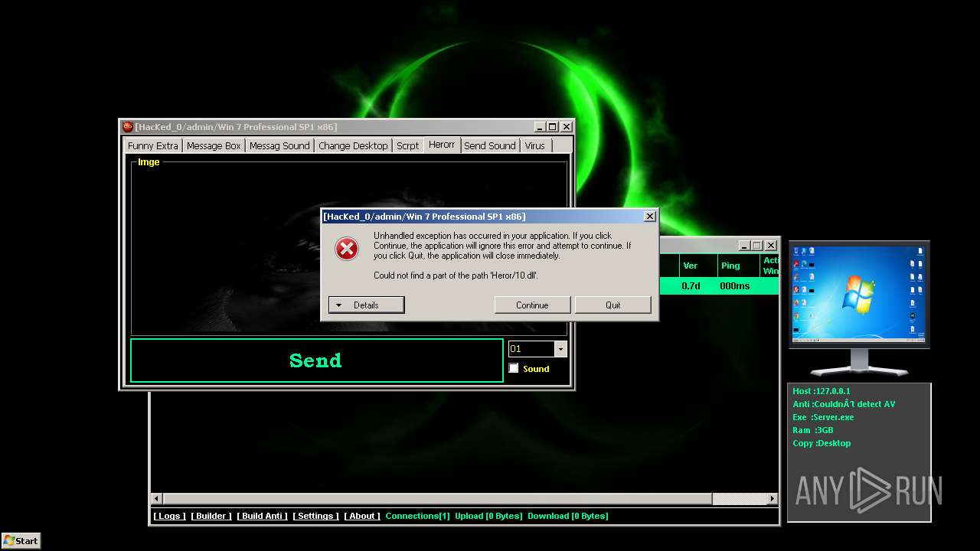The image size is (980, 551).
Task: Open the About link
Action: (x=362, y=516)
